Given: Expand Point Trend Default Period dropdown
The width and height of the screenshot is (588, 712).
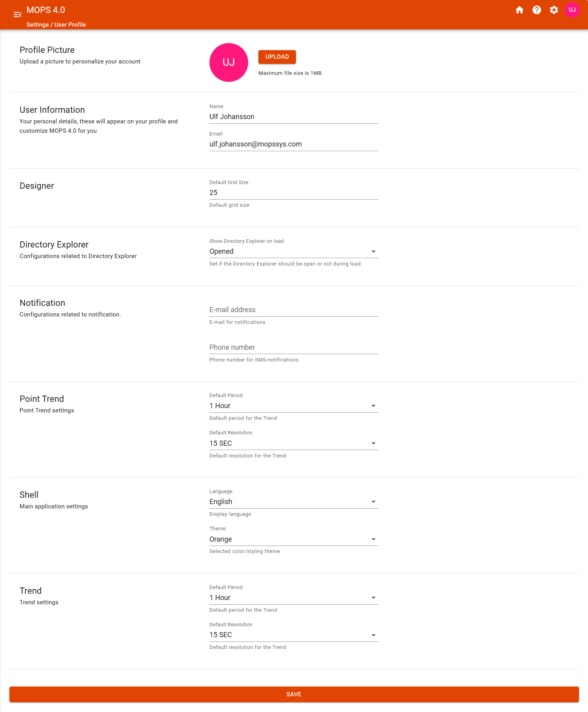Looking at the screenshot, I should tap(294, 406).
